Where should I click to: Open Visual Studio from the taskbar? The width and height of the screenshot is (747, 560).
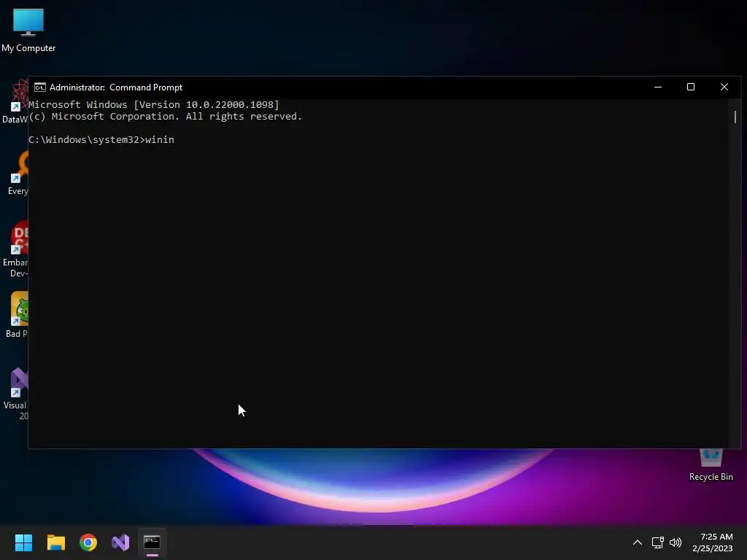tap(120, 542)
